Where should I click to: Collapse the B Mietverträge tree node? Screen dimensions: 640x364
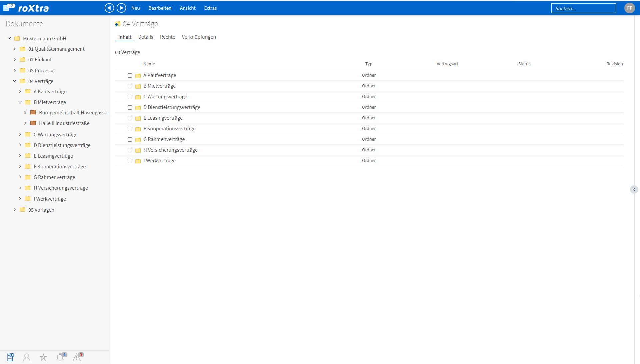pos(19,102)
